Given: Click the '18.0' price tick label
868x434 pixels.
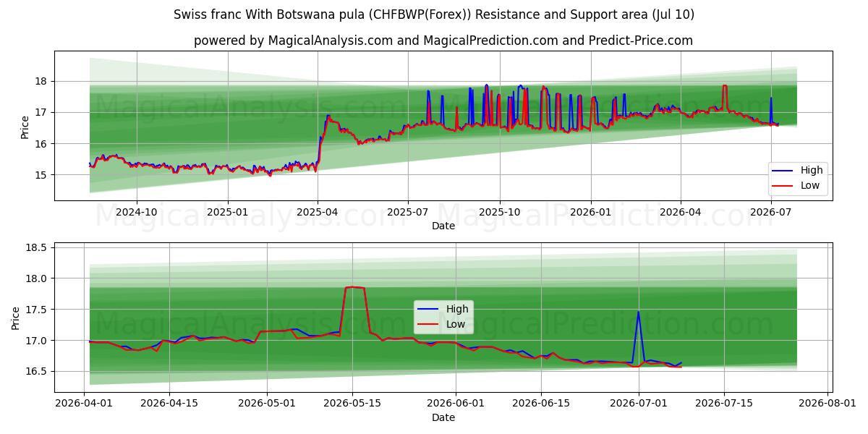Looking at the screenshot, I should click(x=36, y=278).
